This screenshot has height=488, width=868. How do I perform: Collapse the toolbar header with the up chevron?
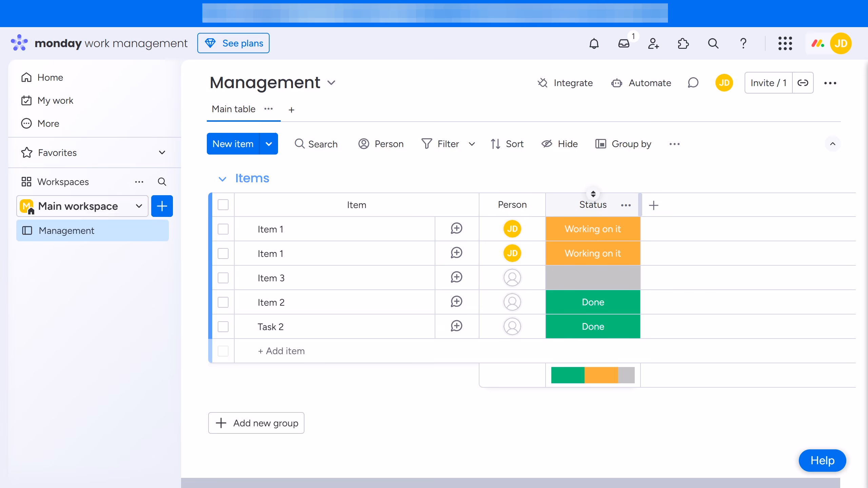833,144
